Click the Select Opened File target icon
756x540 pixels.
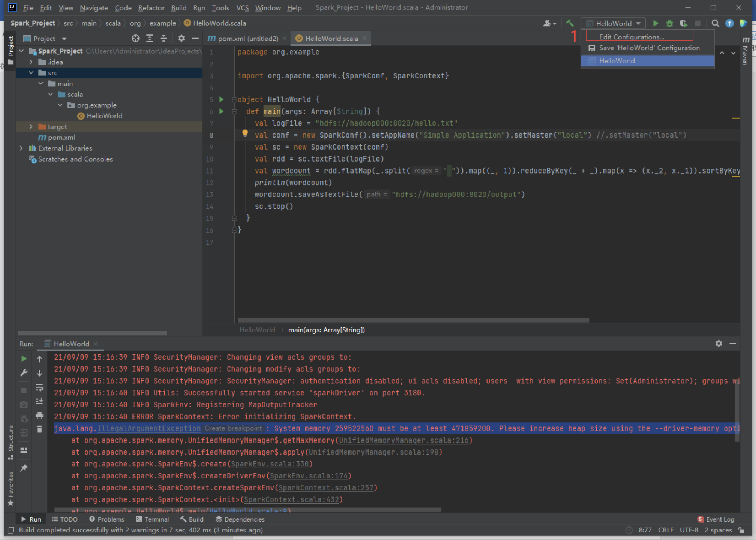pyautogui.click(x=135, y=39)
